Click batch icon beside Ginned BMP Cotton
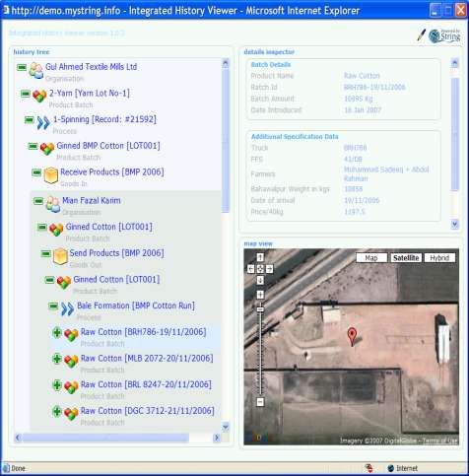This screenshot has height=476, width=469. [47, 149]
